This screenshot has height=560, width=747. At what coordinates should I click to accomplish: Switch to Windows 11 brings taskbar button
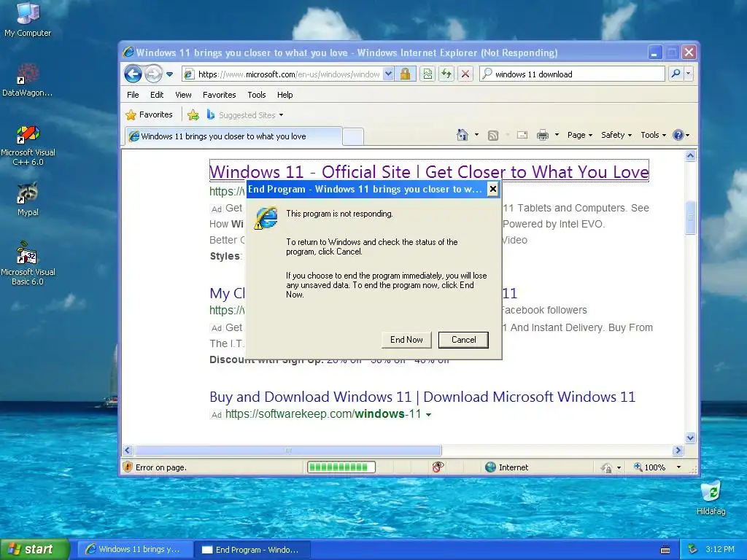pos(134,550)
